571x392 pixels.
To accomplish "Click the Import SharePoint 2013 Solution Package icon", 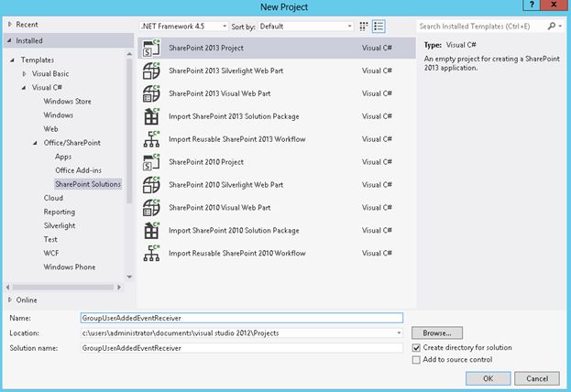I will coord(151,116).
